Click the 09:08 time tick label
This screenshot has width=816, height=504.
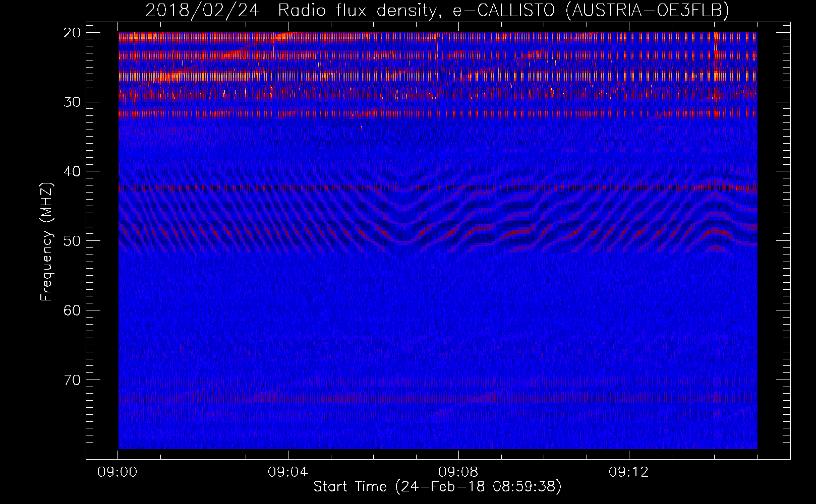click(x=458, y=472)
